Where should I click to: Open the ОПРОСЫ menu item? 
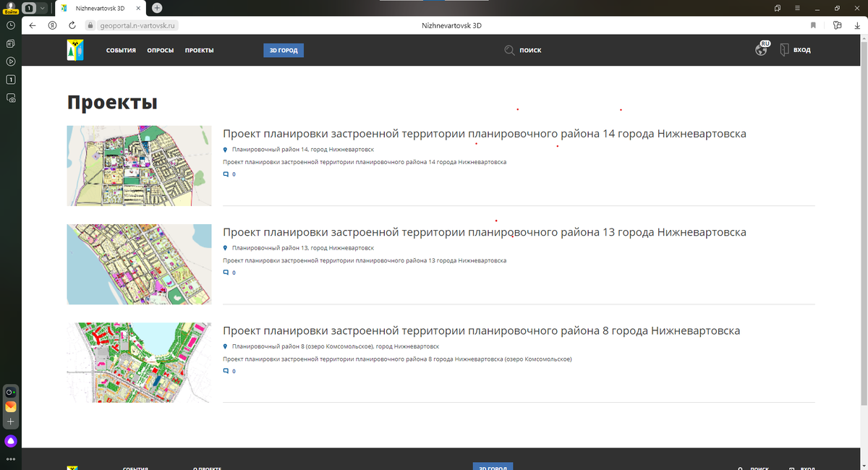click(x=160, y=51)
